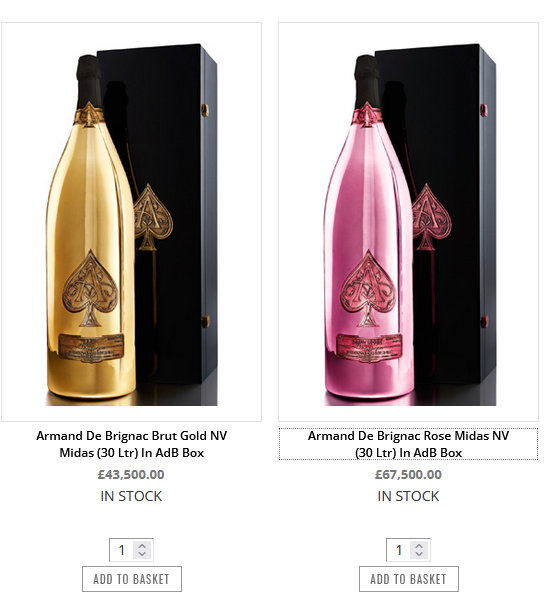The image size is (548, 611).
Task: Add Brut Gold Midas to basket
Action: [132, 579]
